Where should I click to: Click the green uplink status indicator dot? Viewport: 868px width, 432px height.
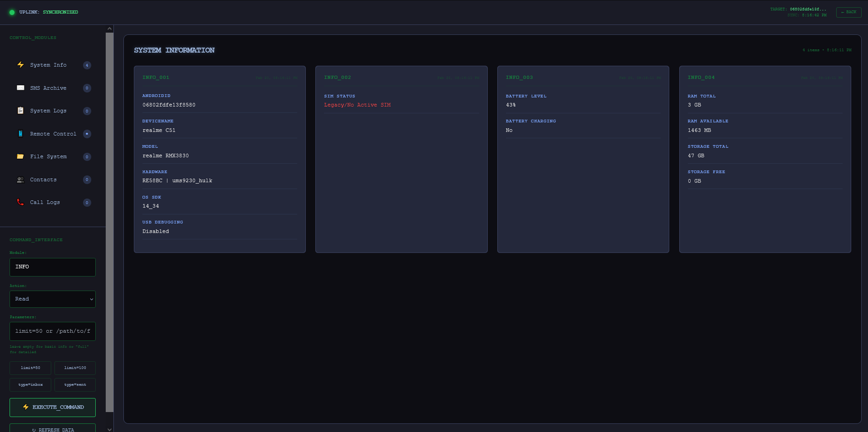pos(12,12)
